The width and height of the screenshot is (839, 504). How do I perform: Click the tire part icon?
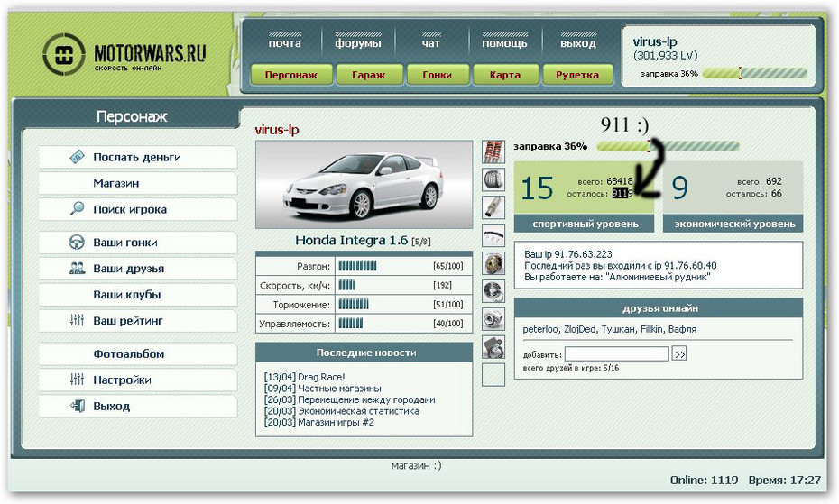point(493,179)
